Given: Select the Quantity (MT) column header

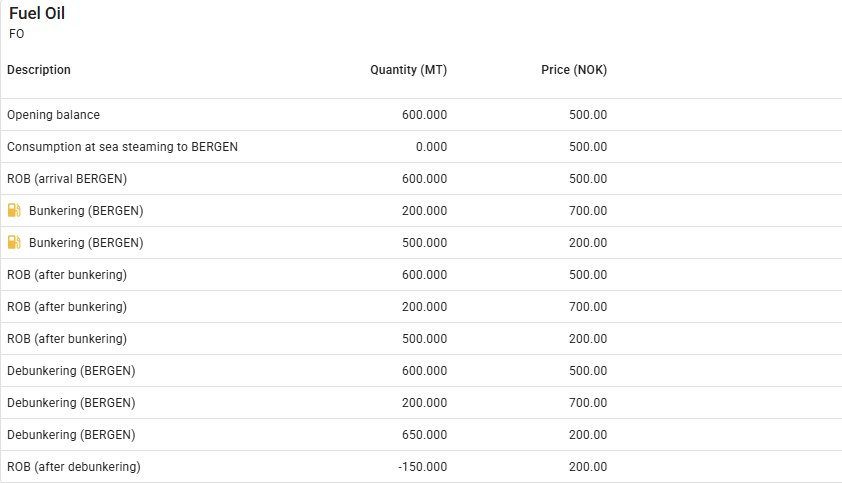Looking at the screenshot, I should (408, 70).
